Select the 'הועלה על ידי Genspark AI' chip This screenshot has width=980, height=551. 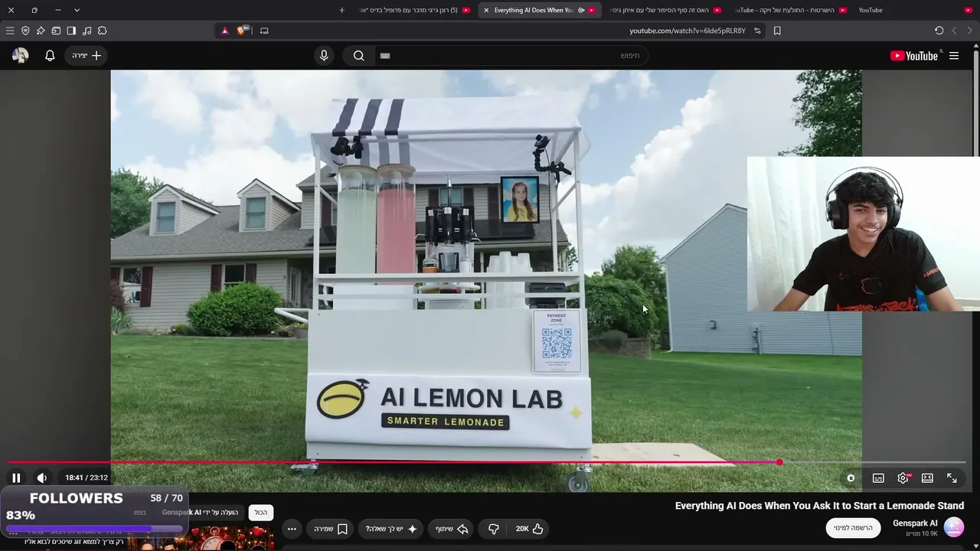point(201,513)
